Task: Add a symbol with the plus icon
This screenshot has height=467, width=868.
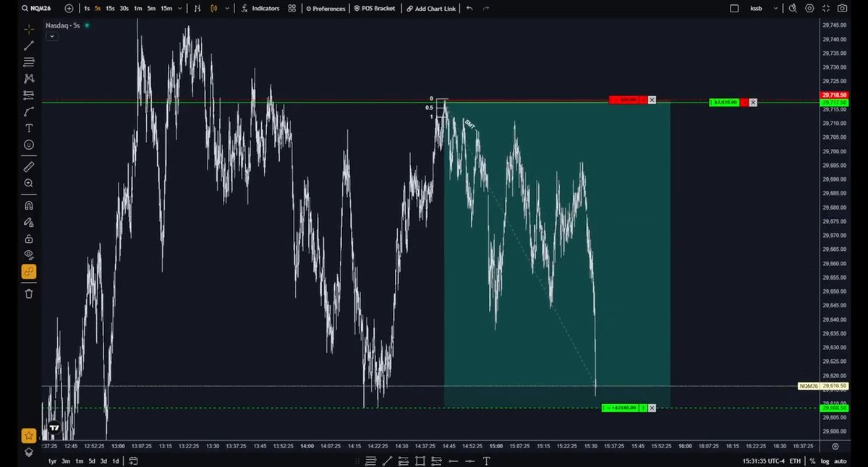Action: click(69, 9)
